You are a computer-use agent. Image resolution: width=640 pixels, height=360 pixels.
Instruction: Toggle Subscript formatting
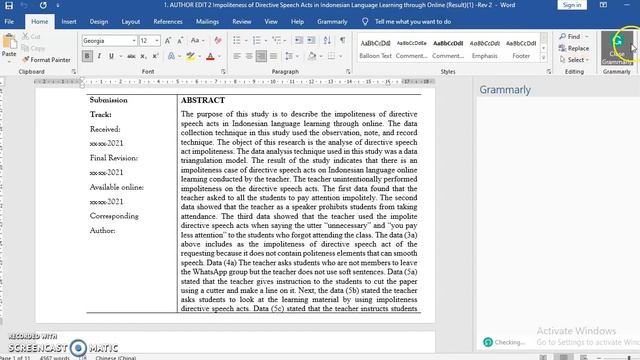tap(143, 56)
